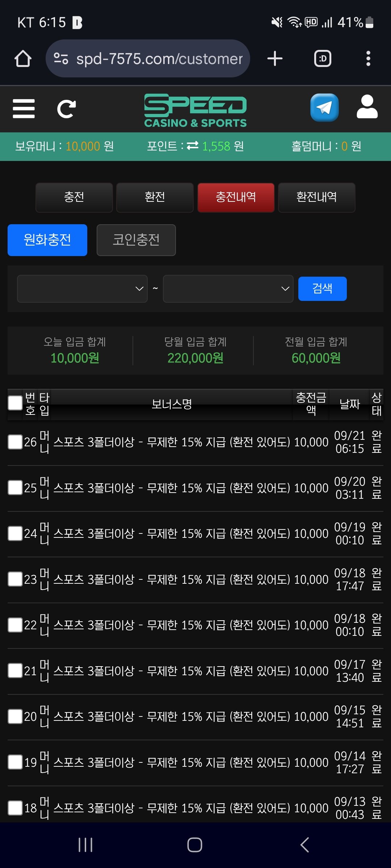Open the user profile icon

pos(367,107)
